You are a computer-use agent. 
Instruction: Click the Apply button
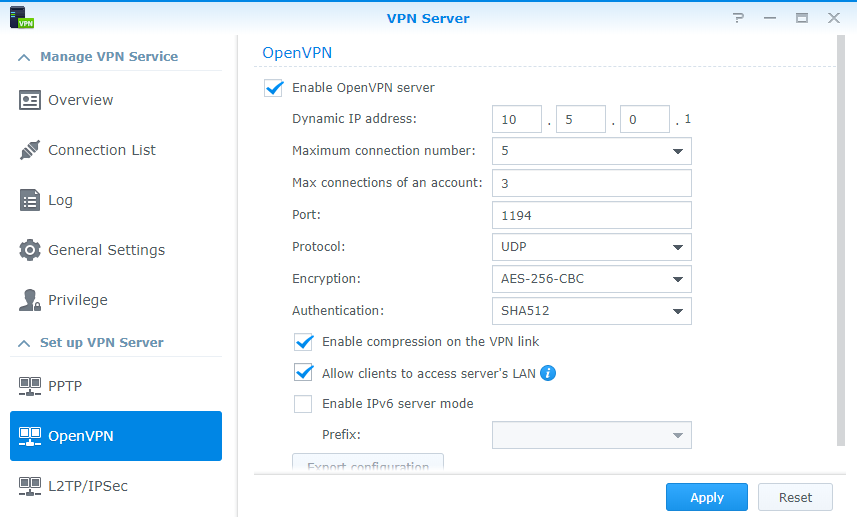707,497
